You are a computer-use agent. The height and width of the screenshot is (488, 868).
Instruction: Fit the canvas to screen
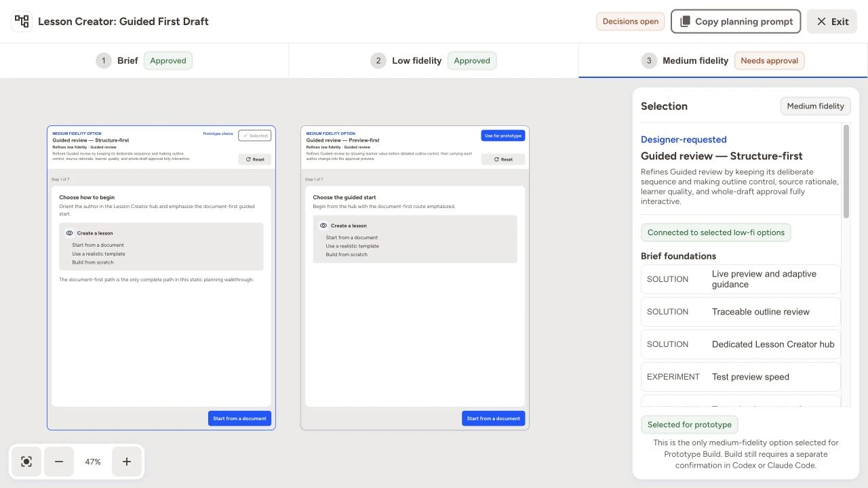click(26, 462)
